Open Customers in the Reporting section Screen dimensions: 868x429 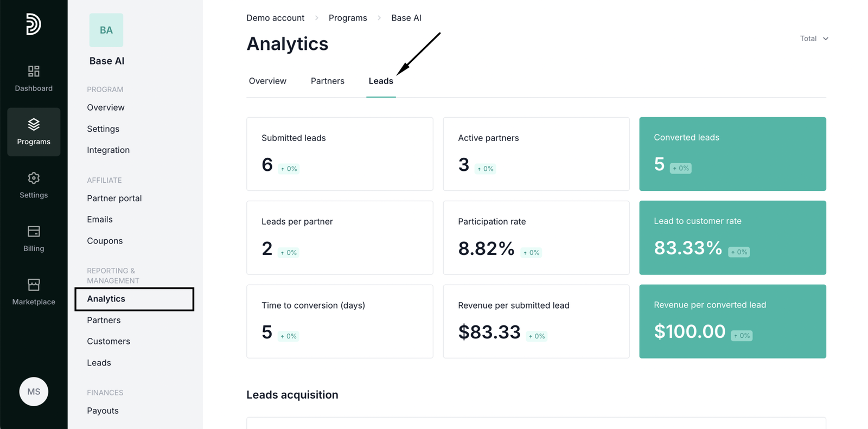(x=108, y=341)
